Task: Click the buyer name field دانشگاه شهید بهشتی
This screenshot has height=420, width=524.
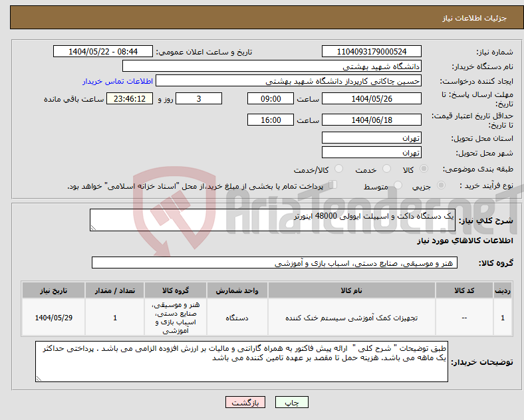Action: click(272, 66)
